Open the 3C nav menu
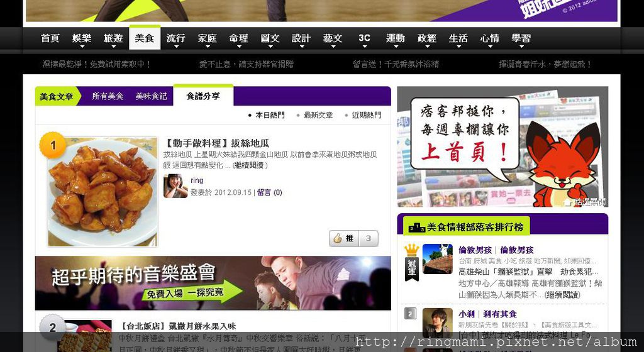The height and width of the screenshot is (352, 644). (364, 38)
